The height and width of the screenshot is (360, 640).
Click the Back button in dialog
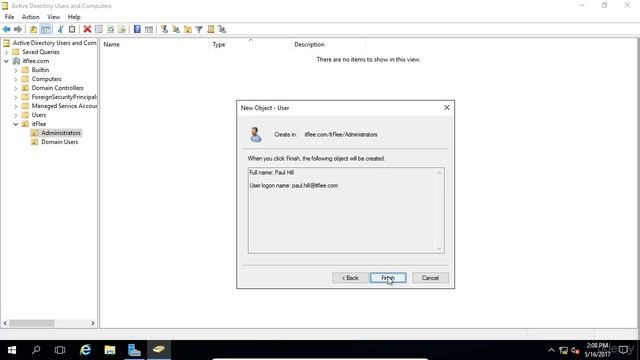(x=350, y=278)
